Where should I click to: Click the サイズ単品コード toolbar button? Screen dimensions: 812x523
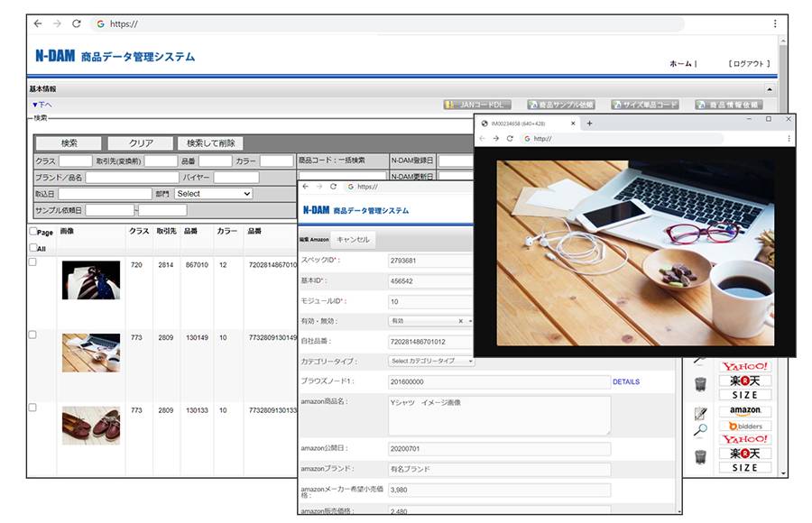645,105
